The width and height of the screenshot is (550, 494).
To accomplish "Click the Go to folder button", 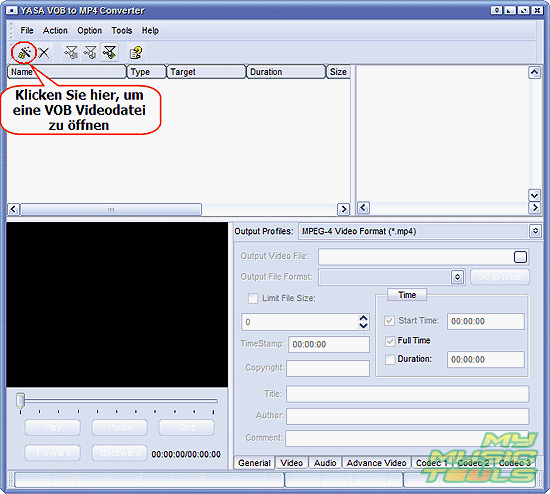I will point(500,277).
